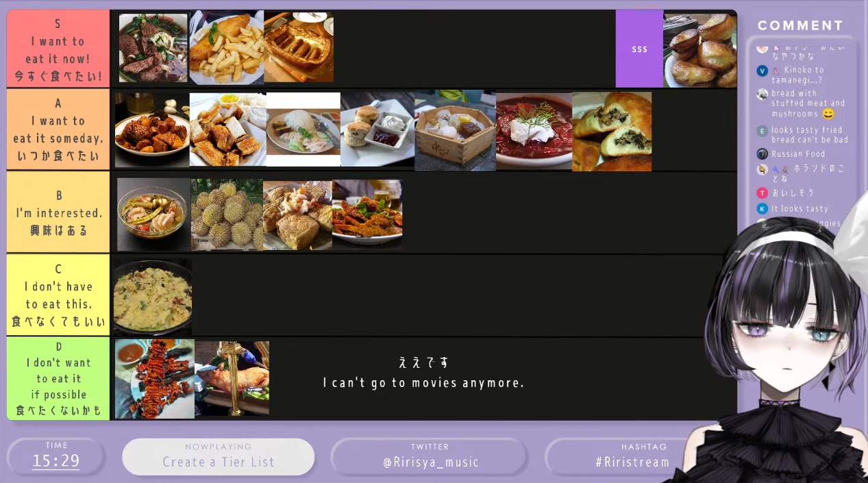
Task: Select the Yorkshire puddings image
Action: (x=700, y=49)
